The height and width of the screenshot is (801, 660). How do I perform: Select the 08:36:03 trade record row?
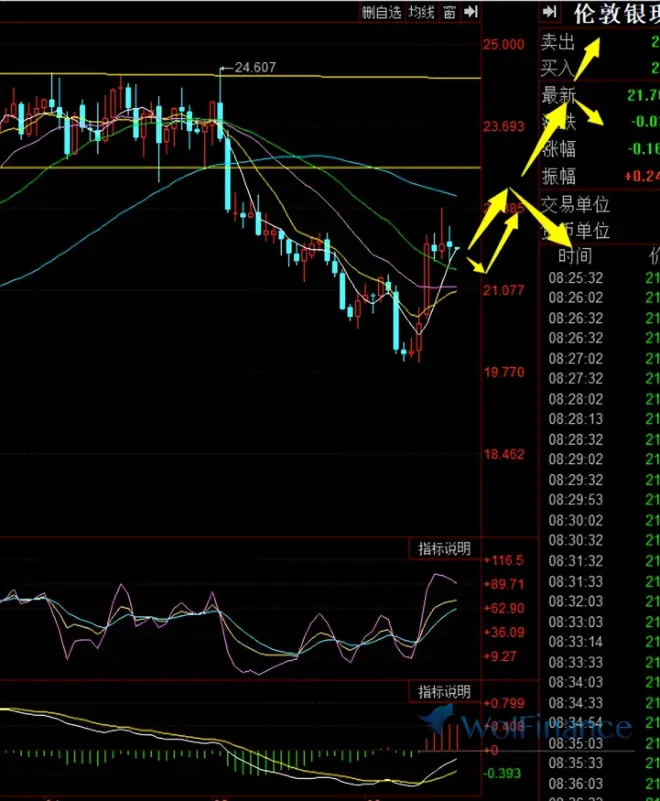pos(575,783)
